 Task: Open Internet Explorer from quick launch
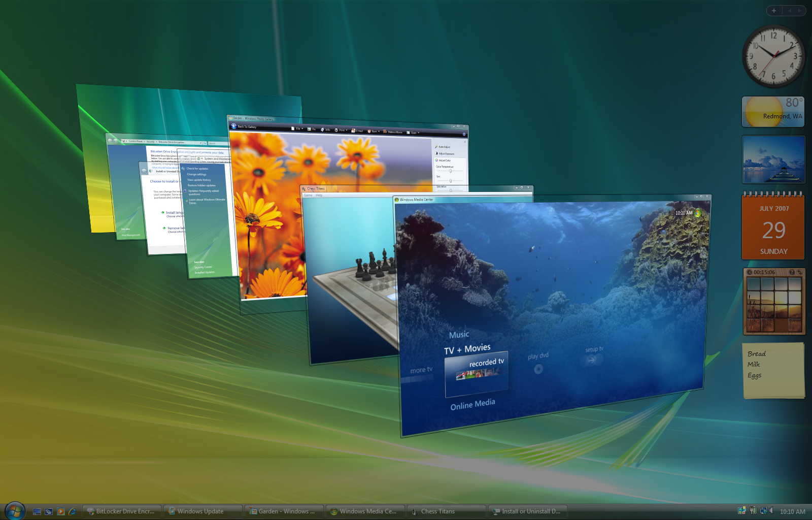click(72, 511)
